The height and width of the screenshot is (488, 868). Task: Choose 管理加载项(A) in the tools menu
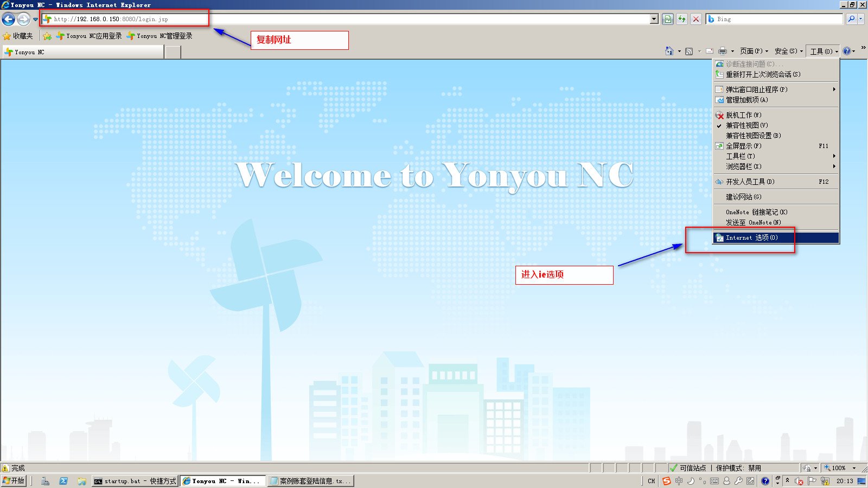pos(746,100)
